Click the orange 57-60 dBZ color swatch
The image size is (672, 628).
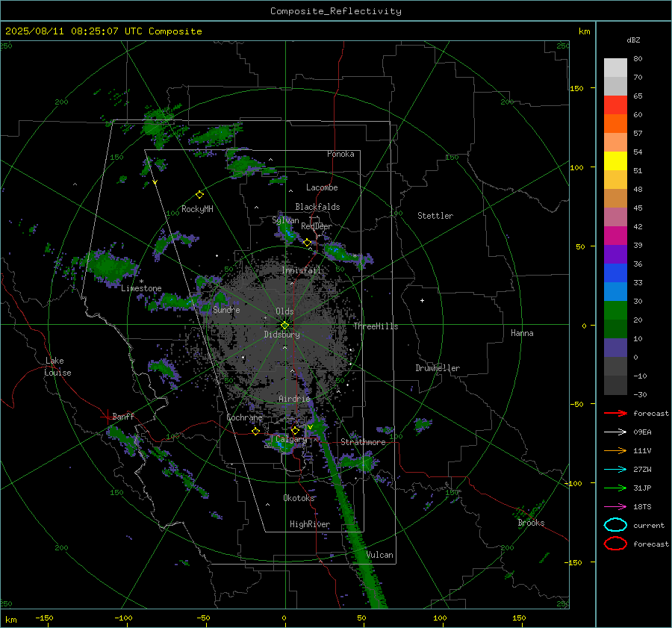tap(615, 124)
